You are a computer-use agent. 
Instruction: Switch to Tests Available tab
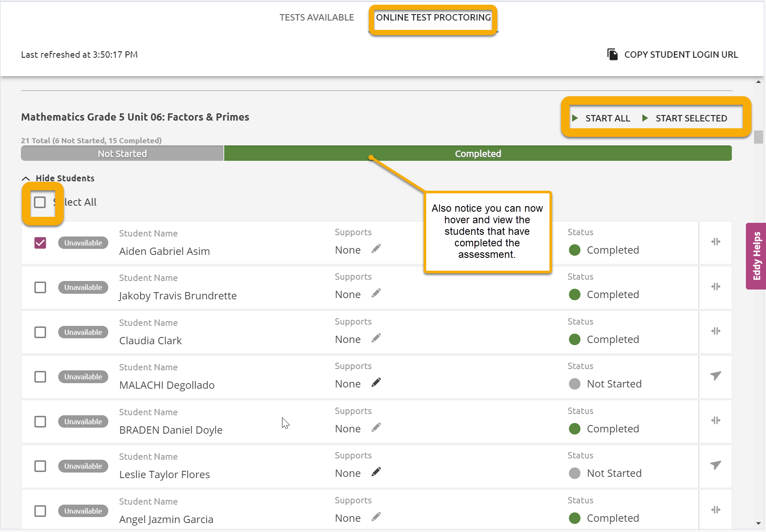point(317,18)
